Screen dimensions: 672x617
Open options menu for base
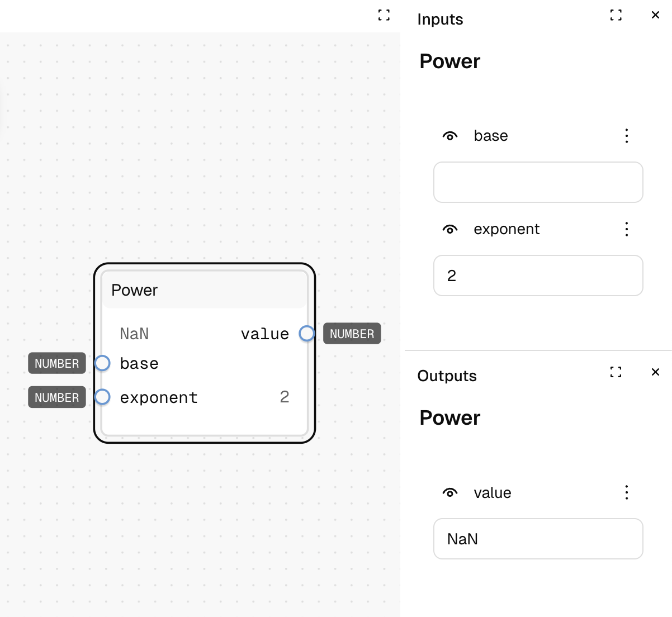coord(627,136)
